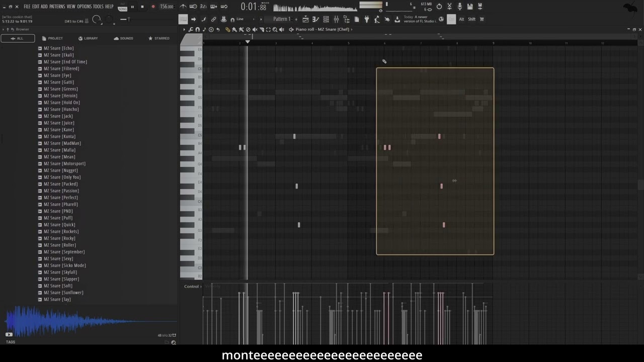Open the mixer window
Image resolution: width=644 pixels, height=362 pixels.
(336, 19)
